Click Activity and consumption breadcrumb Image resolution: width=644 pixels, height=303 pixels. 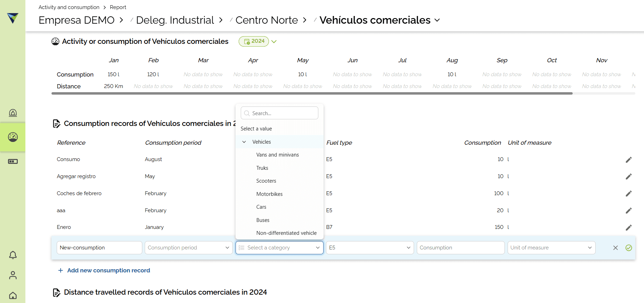[x=69, y=7]
